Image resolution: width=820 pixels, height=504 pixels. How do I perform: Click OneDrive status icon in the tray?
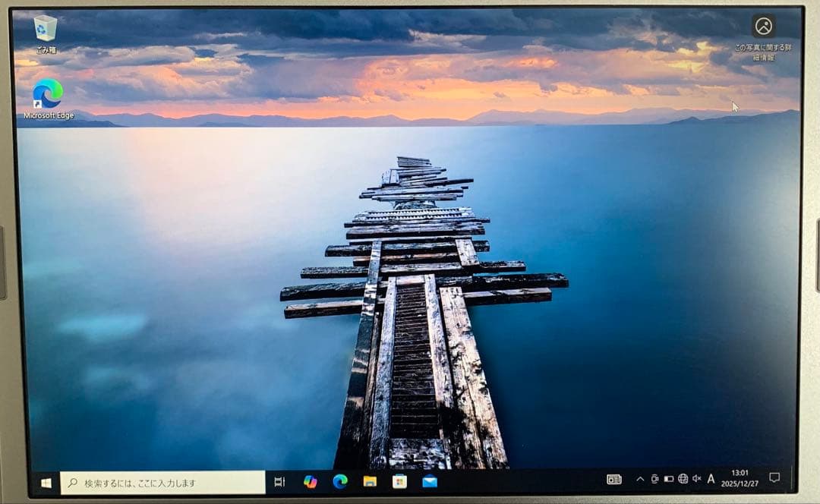pos(654,480)
